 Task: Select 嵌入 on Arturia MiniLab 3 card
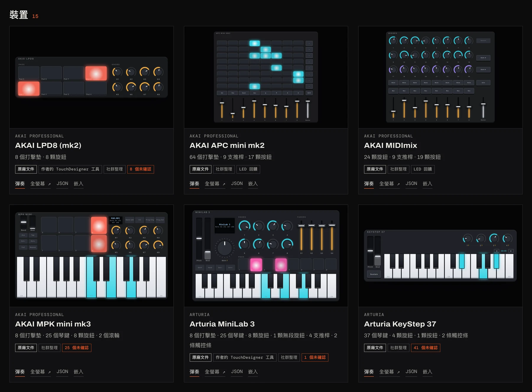tap(253, 372)
